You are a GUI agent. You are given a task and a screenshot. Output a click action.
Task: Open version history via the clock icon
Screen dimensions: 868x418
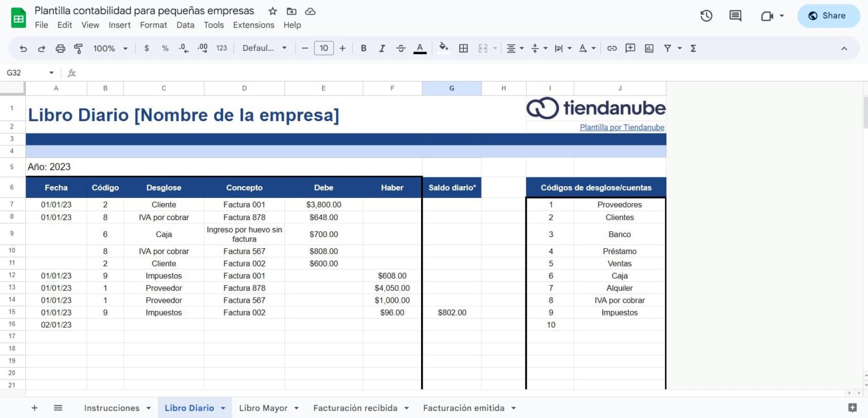point(706,15)
